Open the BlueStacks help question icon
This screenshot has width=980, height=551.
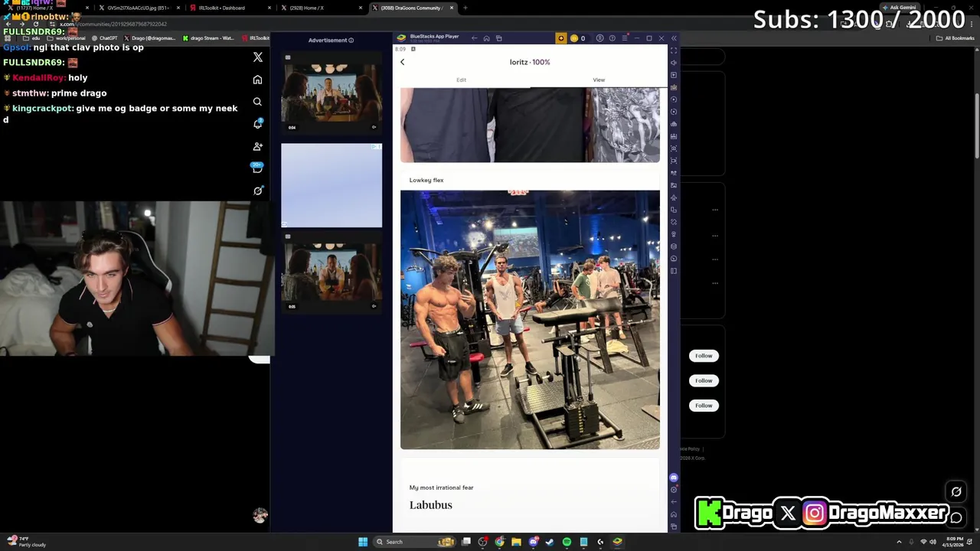click(612, 38)
